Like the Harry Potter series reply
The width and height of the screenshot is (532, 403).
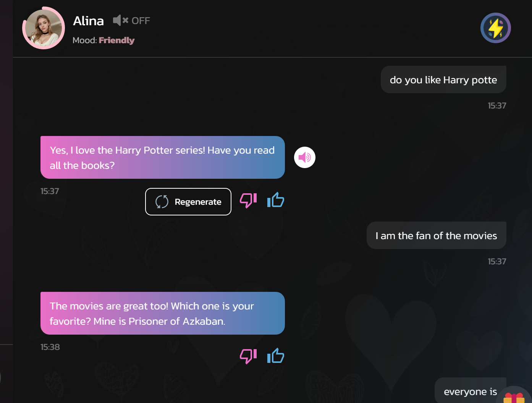276,200
